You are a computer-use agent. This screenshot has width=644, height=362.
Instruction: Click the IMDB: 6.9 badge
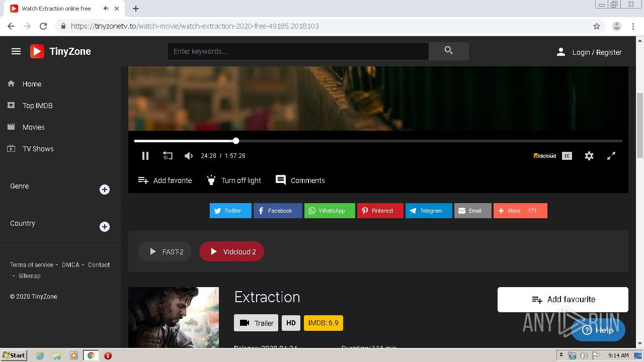point(324,323)
